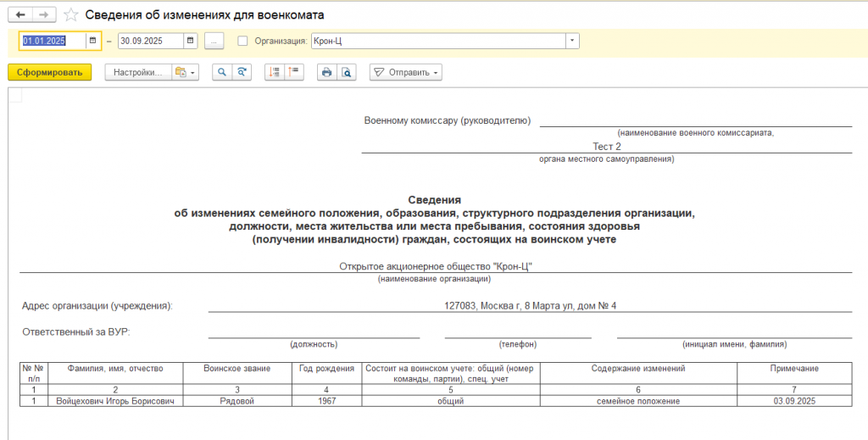Screen dimensions: 868x440
Task: Open calendar for start date 01.01.2025
Action: [x=92, y=41]
